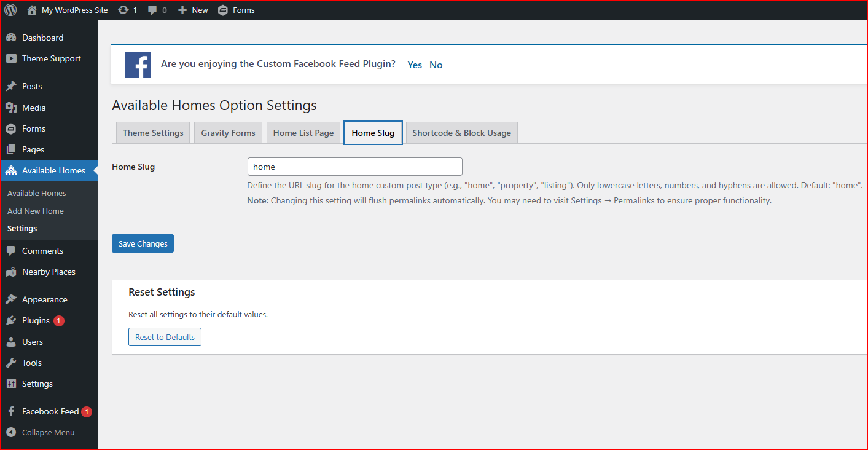Open the Posts menu label

(x=32, y=86)
